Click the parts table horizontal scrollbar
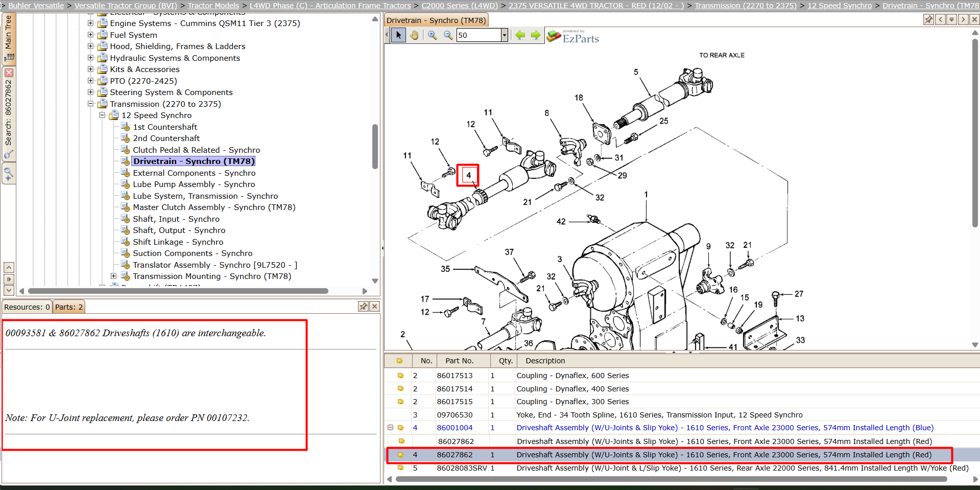Image resolution: width=980 pixels, height=490 pixels. tap(672, 479)
